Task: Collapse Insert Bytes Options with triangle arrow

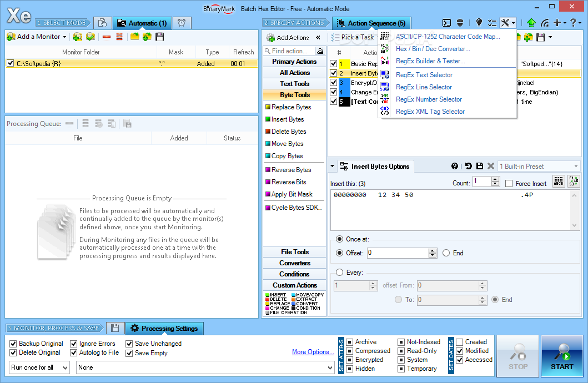Action: [332, 166]
